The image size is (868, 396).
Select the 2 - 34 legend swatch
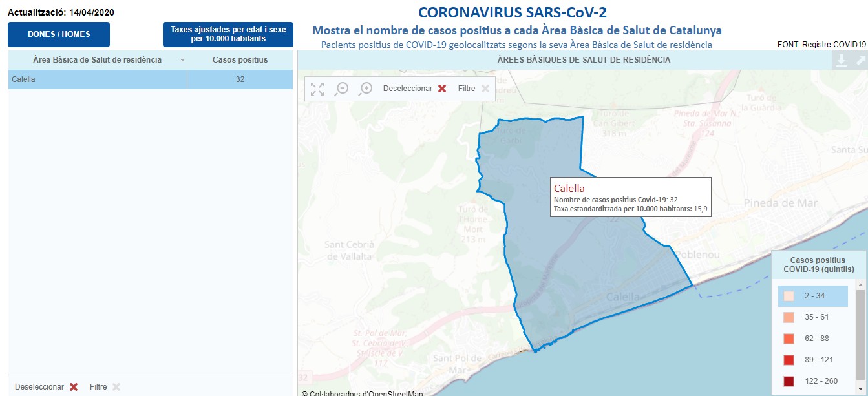[789, 297]
